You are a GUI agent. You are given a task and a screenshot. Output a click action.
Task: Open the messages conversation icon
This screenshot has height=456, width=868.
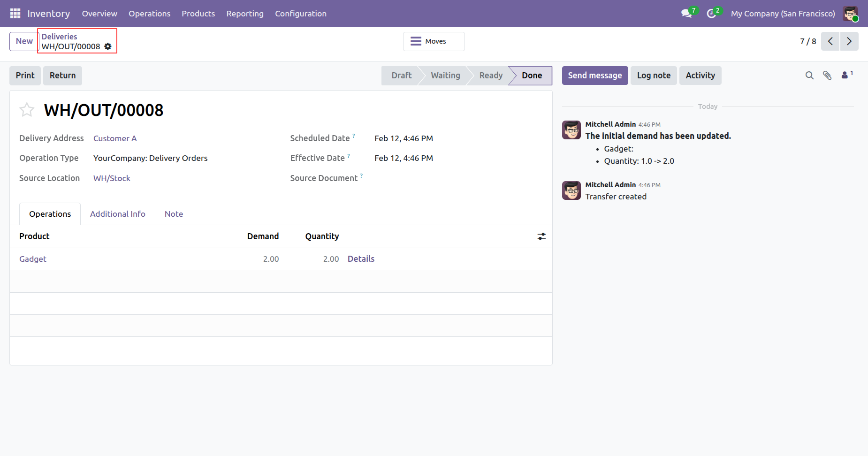coord(687,14)
